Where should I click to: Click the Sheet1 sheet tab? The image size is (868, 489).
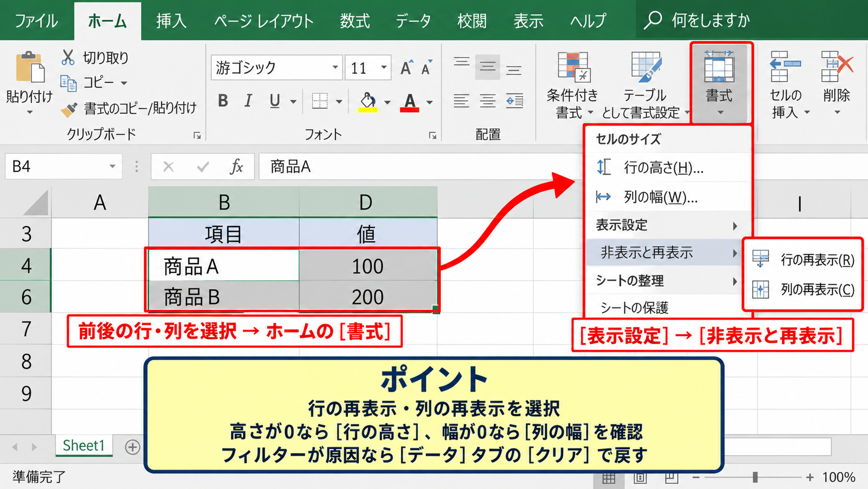[x=84, y=446]
